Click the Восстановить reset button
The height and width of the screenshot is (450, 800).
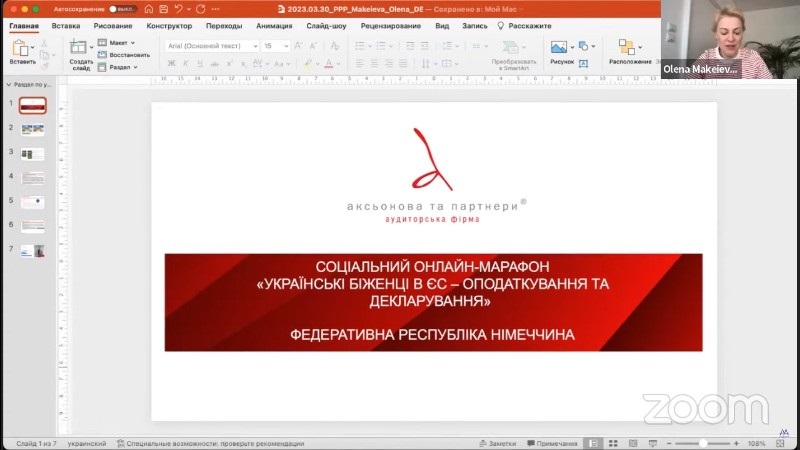[124, 55]
